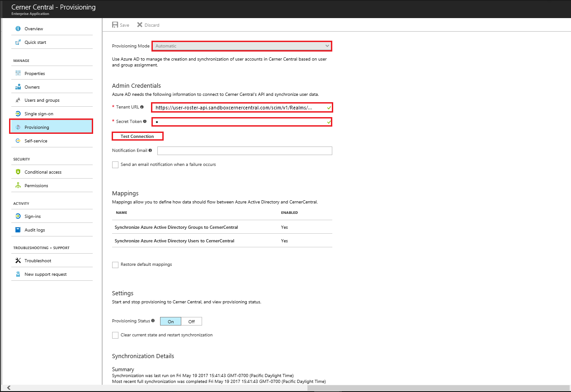Click the ENABLED column header
This screenshot has width=571, height=392.
pos(289,213)
